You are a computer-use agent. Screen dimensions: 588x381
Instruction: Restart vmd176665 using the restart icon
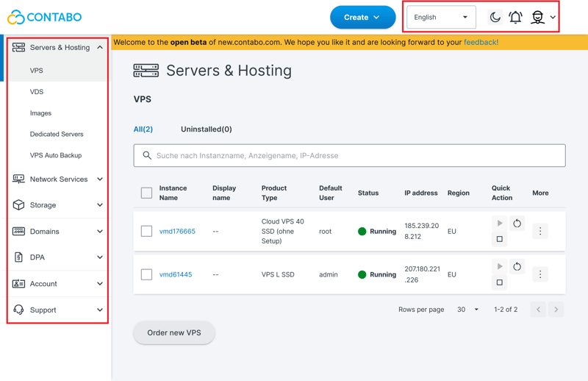[x=517, y=223]
